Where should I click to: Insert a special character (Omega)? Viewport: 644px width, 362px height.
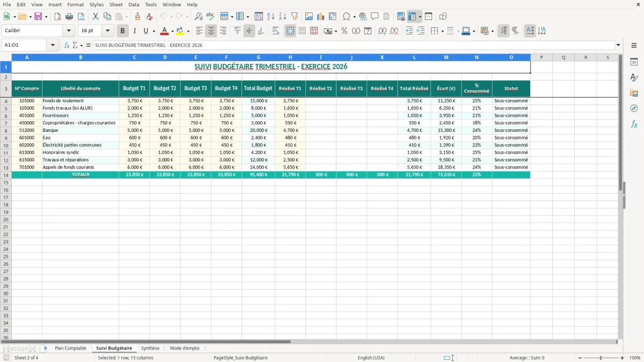(x=346, y=17)
